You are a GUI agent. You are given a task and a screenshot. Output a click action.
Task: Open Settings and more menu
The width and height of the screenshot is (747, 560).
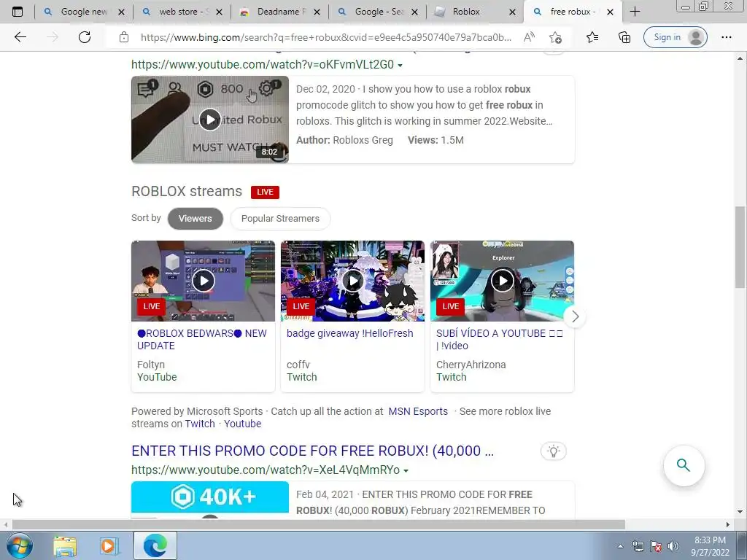[726, 37]
